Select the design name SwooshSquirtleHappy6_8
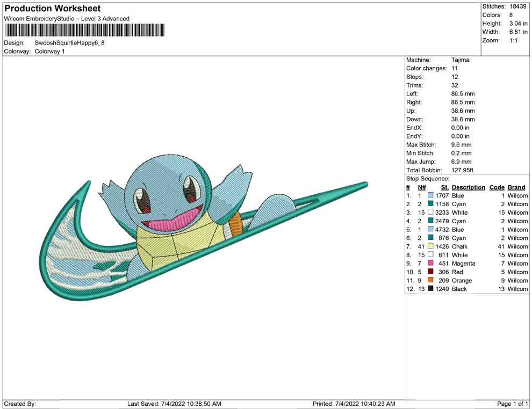 (69, 43)
